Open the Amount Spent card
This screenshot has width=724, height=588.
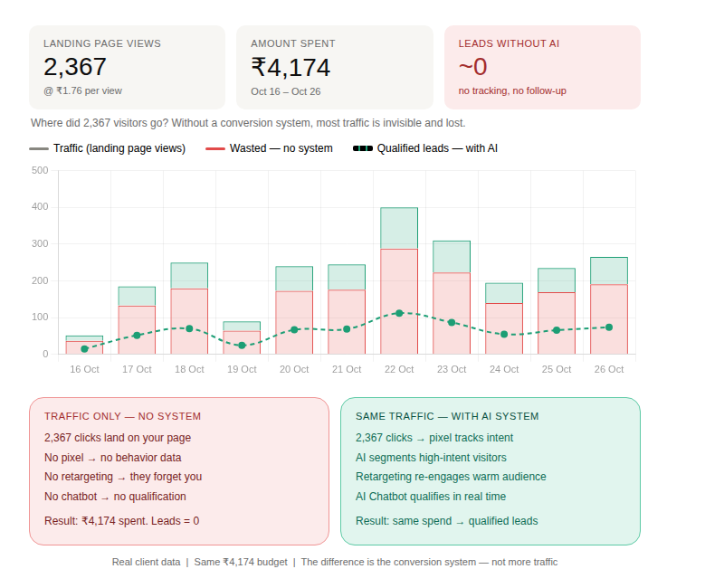point(334,67)
